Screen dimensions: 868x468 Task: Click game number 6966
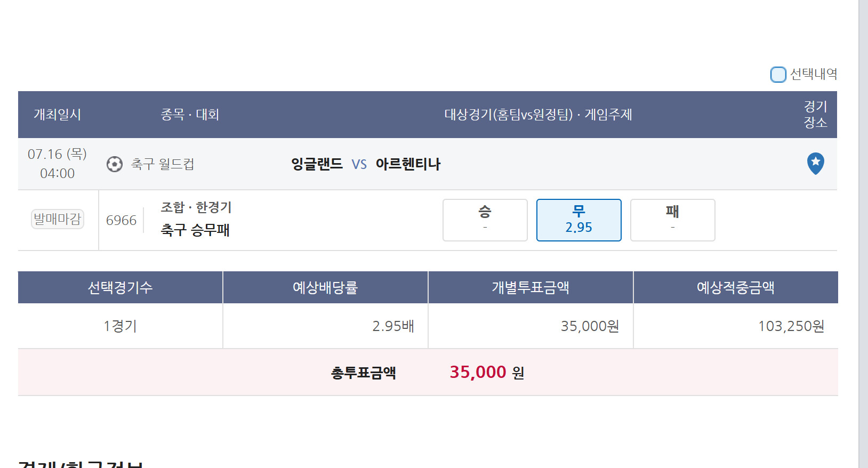coord(121,220)
